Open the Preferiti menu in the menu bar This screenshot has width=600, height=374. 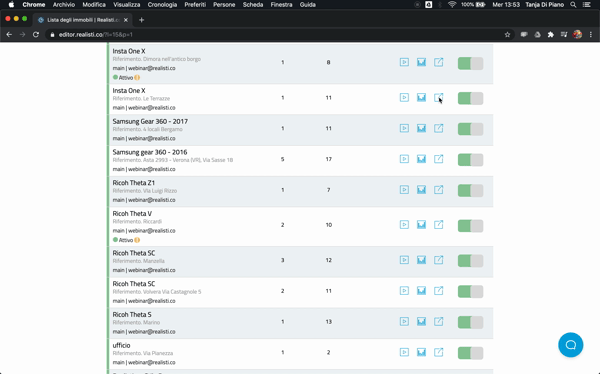[195, 5]
